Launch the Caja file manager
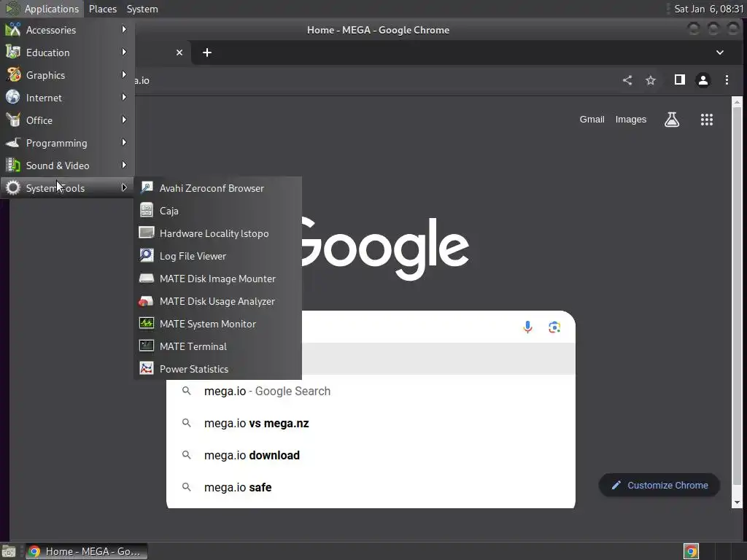The width and height of the screenshot is (747, 560). pyautogui.click(x=217, y=211)
